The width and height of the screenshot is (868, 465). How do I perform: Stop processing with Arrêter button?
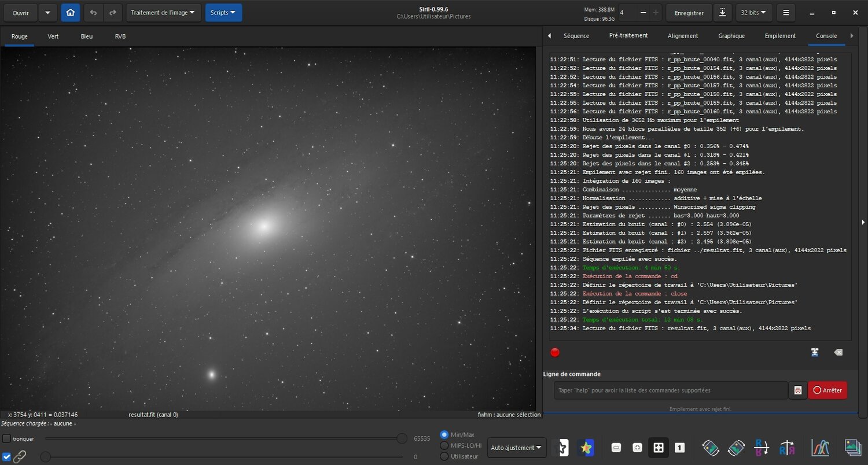[x=827, y=390]
